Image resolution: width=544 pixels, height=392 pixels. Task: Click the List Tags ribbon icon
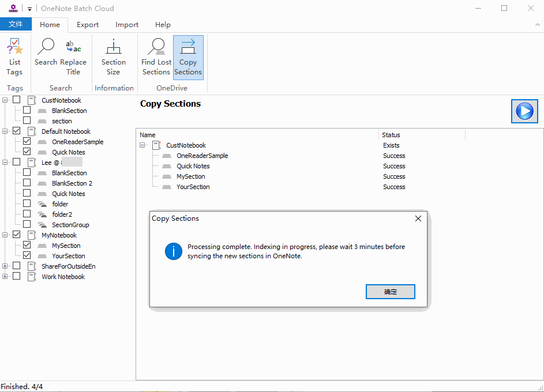(x=14, y=57)
